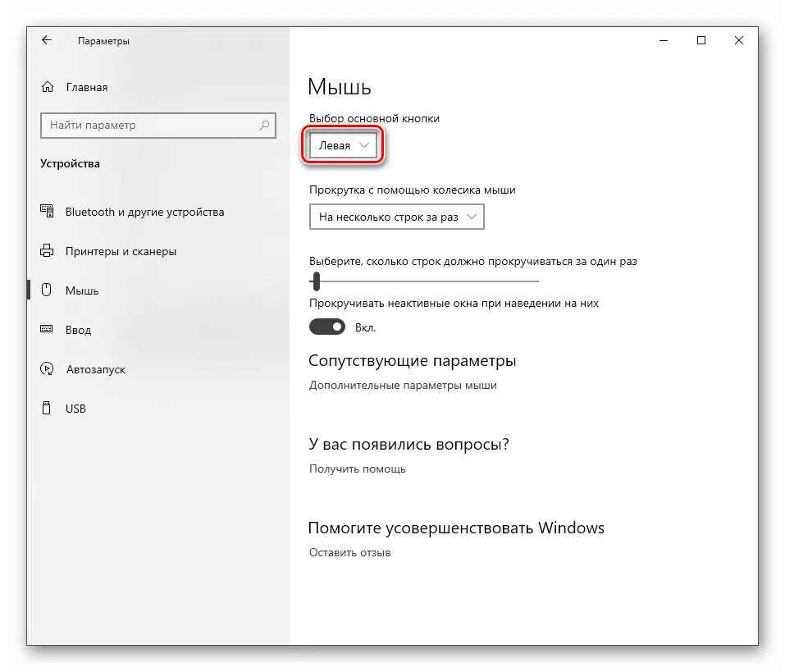
Task: Click the keyboard icon beside Ввод
Action: [47, 329]
